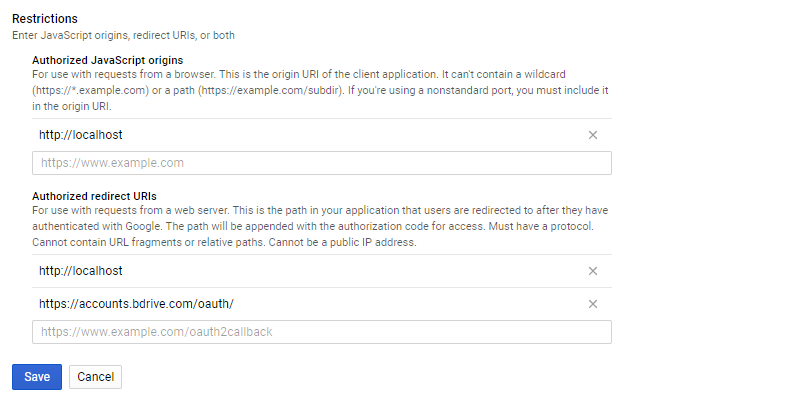Image resolution: width=791 pixels, height=420 pixels.
Task: Click the https://example.com/subdir path example text
Action: 270,91
